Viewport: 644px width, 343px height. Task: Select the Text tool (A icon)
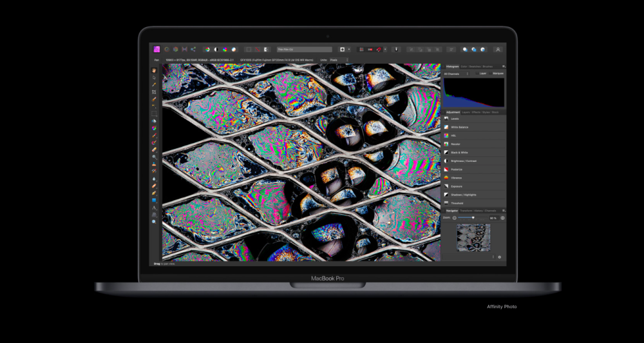(x=154, y=208)
